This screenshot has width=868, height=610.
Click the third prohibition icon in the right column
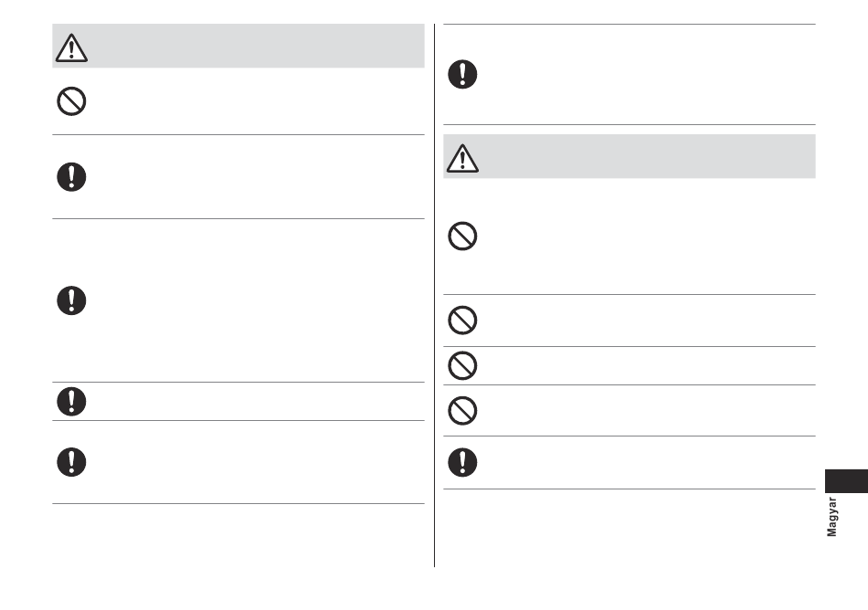point(463,365)
